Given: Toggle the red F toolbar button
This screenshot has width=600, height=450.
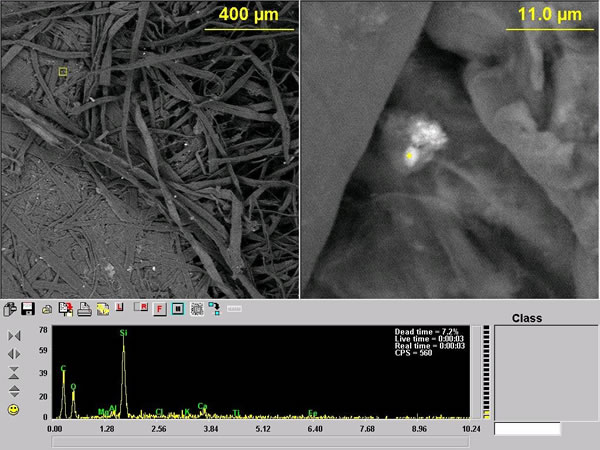Looking at the screenshot, I should (x=159, y=309).
